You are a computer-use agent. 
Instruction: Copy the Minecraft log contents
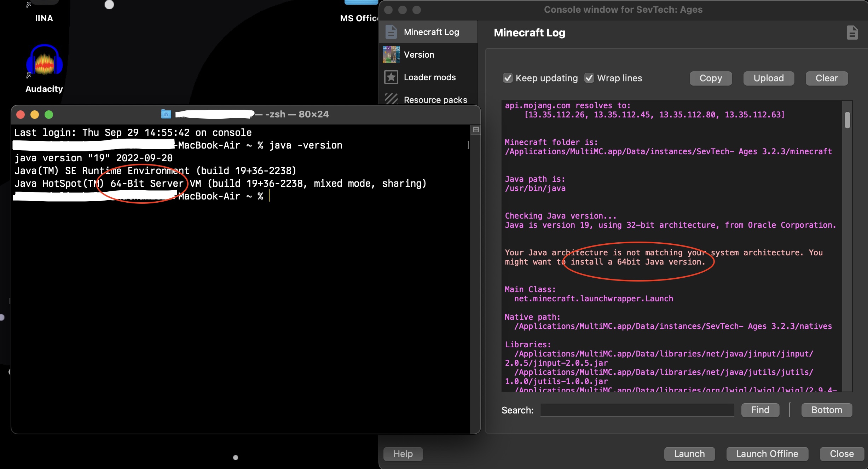point(710,78)
